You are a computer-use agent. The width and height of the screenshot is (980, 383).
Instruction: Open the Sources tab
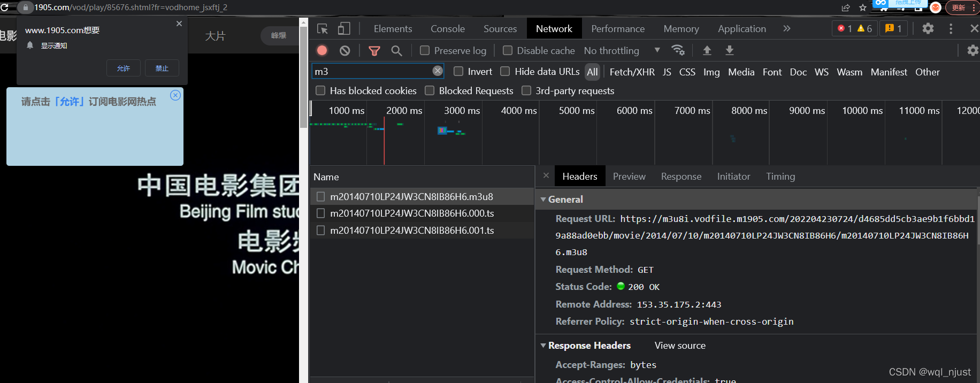coord(500,29)
